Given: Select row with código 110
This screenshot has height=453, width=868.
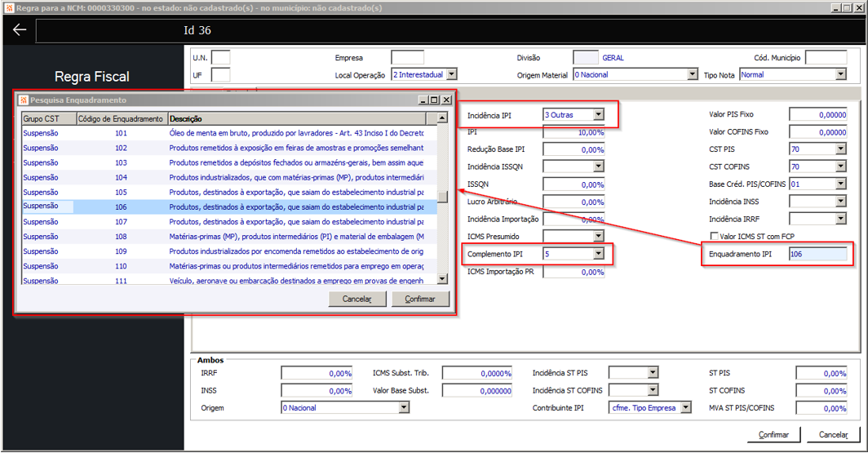Looking at the screenshot, I should point(229,266).
